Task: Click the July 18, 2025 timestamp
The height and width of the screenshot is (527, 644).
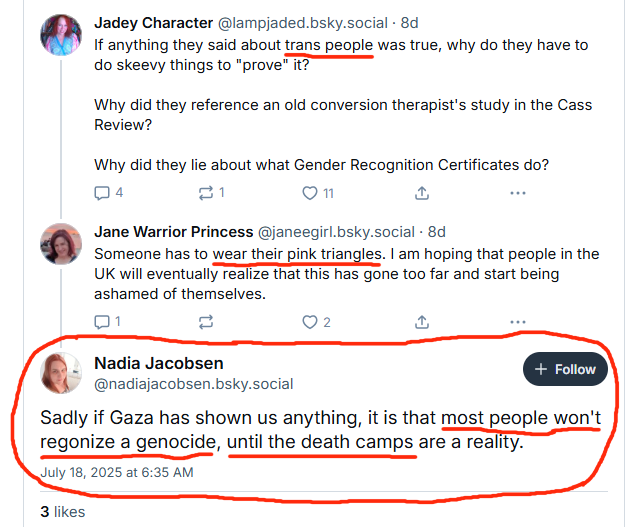Action: coord(117,472)
